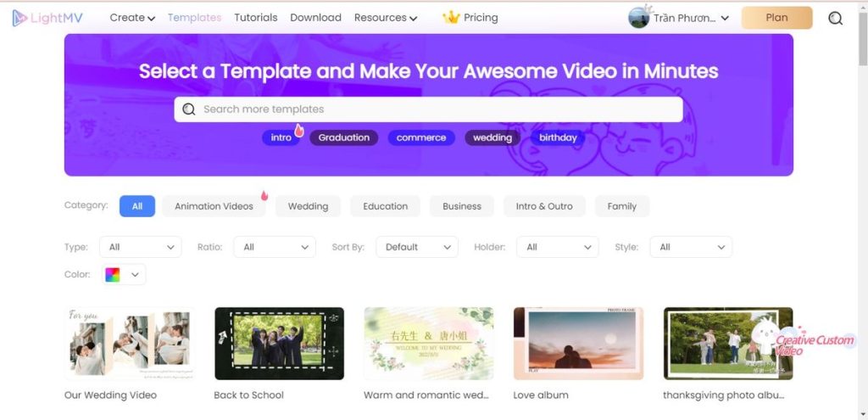Image resolution: width=868 pixels, height=420 pixels.
Task: Open the search magnifier in top bar
Action: 835,19
